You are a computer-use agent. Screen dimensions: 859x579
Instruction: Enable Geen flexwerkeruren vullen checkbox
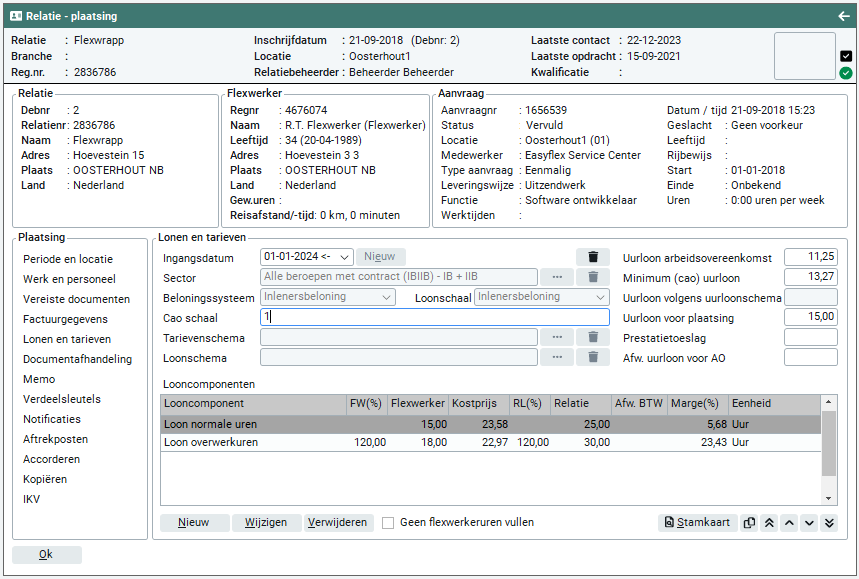(388, 523)
